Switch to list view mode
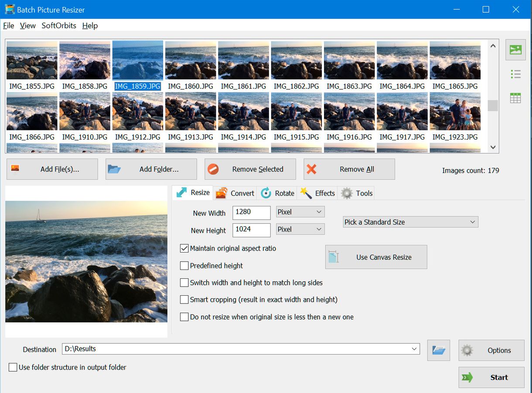The height and width of the screenshot is (393, 532). (x=515, y=74)
